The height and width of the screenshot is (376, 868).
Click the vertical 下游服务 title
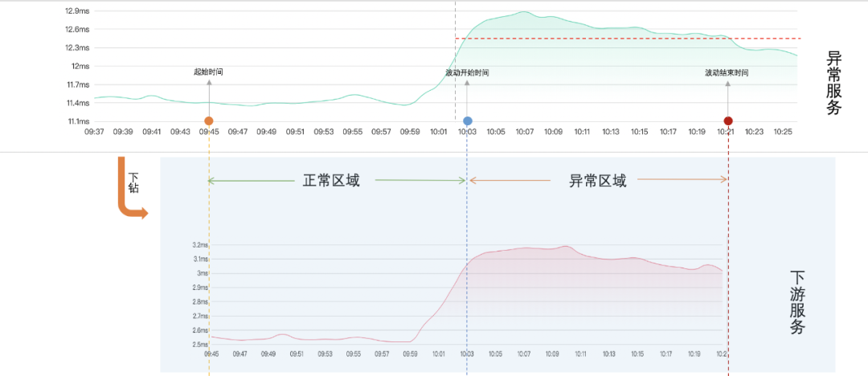[797, 302]
